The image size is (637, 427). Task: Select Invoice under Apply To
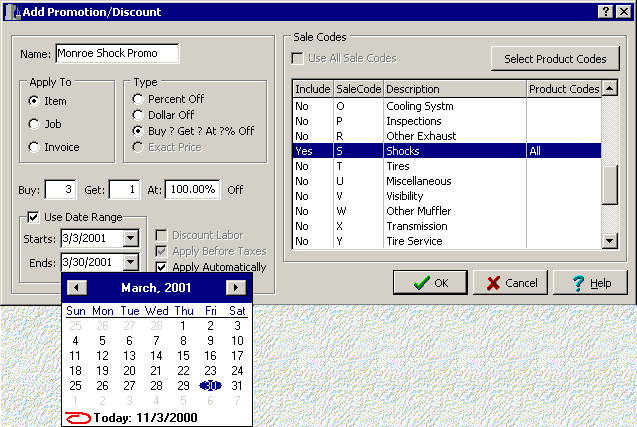[x=35, y=147]
